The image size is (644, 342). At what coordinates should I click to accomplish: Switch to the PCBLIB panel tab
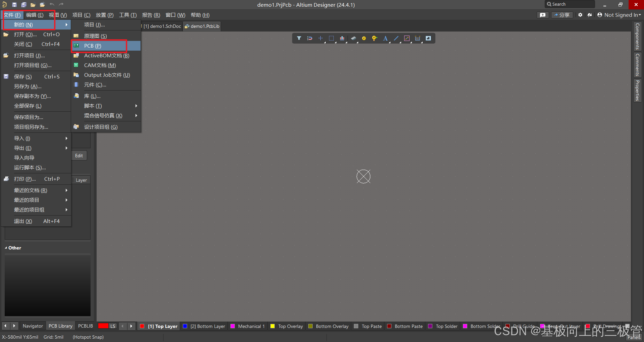[86, 326]
